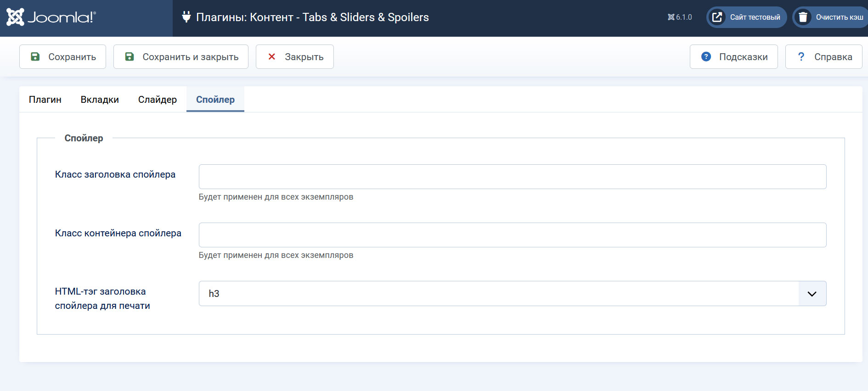Open the Справка help button
The height and width of the screenshot is (391, 868).
click(824, 56)
